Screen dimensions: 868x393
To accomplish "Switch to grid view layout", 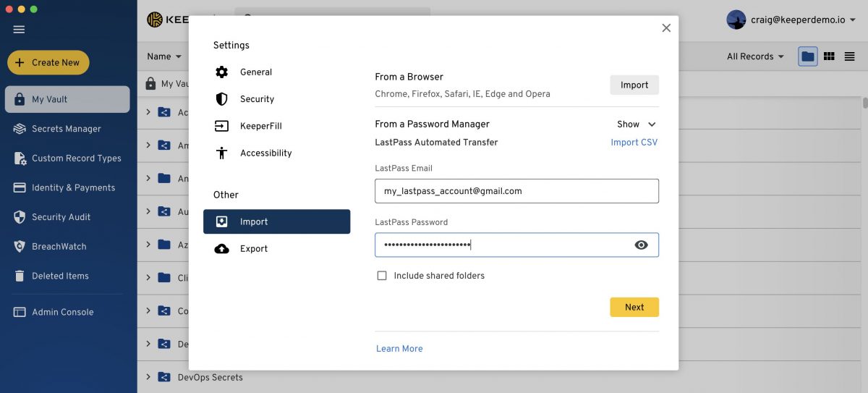I will [x=829, y=56].
